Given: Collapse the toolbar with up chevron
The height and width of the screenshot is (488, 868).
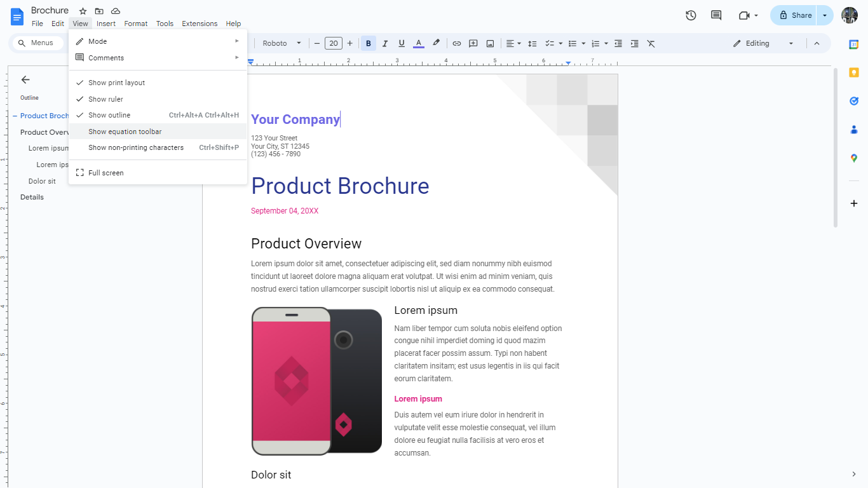Looking at the screenshot, I should (817, 43).
